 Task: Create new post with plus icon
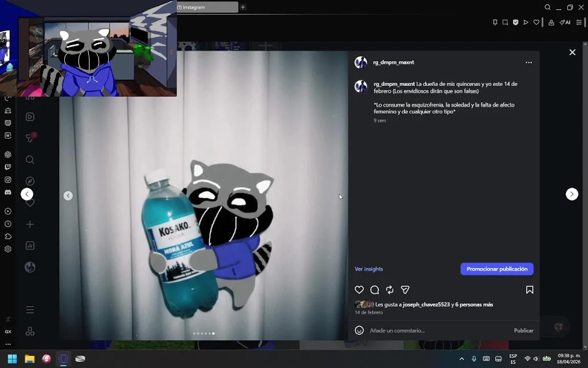click(30, 224)
